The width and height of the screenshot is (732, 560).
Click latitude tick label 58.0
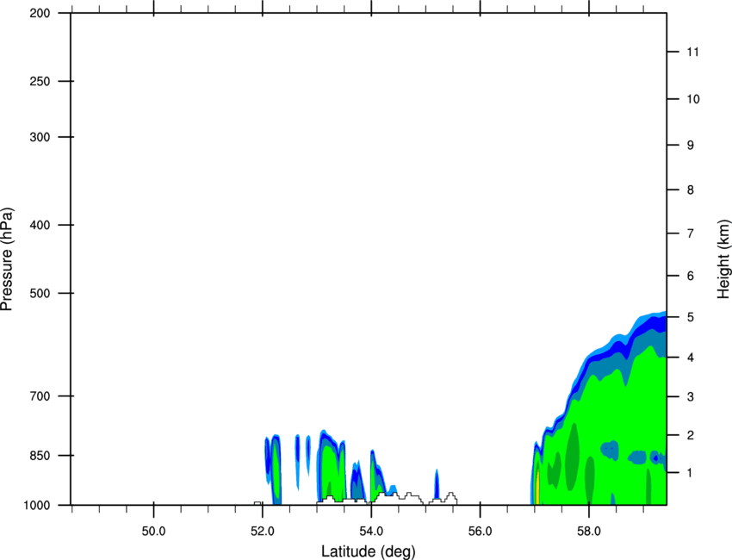pos(589,532)
